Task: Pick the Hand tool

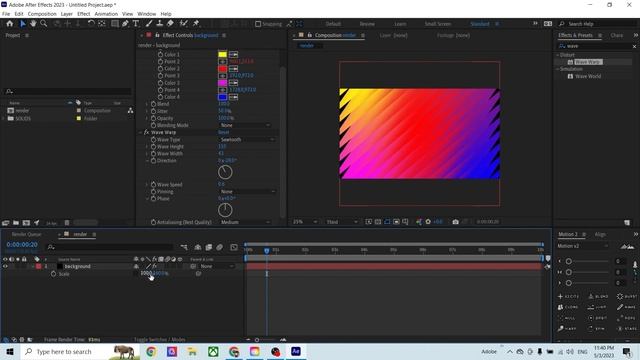Action: click(x=33, y=24)
